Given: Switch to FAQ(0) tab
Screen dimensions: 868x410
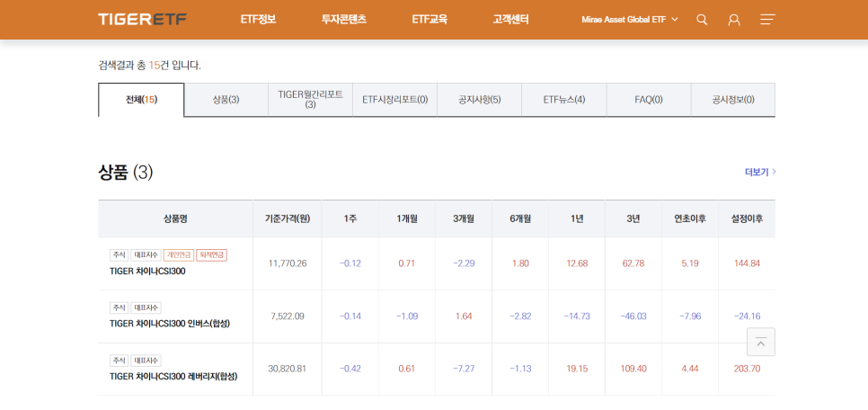Looking at the screenshot, I should pyautogui.click(x=649, y=100).
